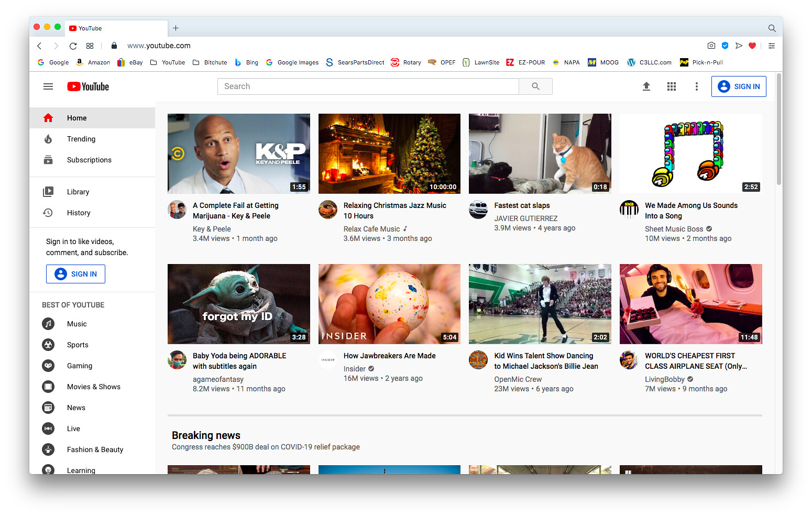This screenshot has width=812, height=516.
Task: Open the YouTube hamburger guide menu
Action: (48, 86)
